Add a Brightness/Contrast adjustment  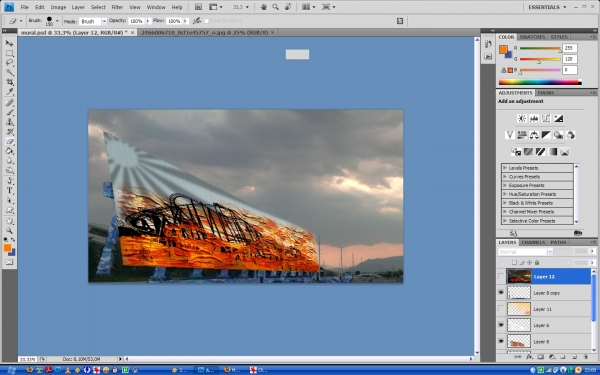(522, 118)
